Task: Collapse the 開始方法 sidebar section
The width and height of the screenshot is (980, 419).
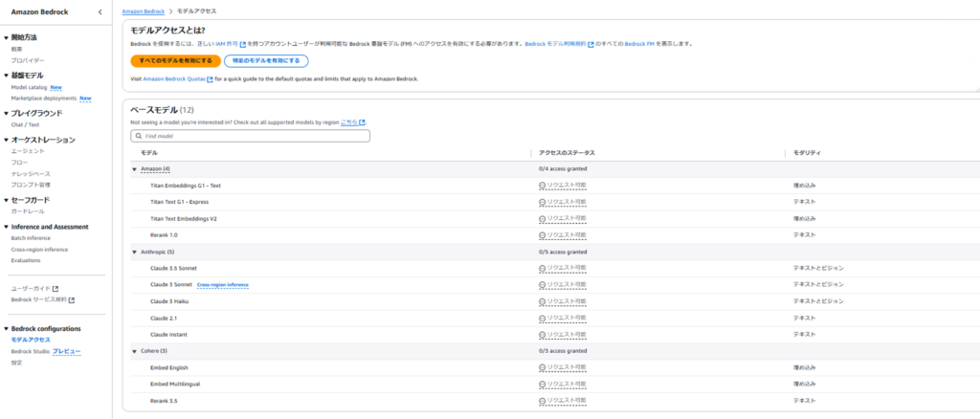Action: coord(7,37)
